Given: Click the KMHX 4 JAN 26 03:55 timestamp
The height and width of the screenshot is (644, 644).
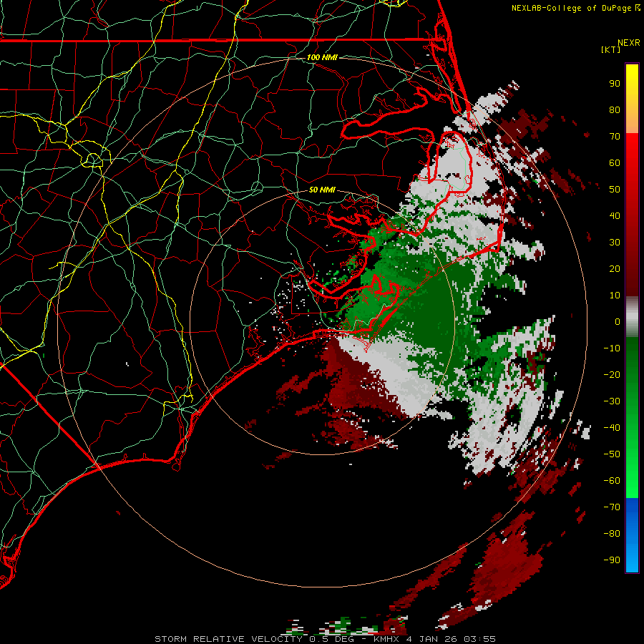Looking at the screenshot, I should [434, 639].
